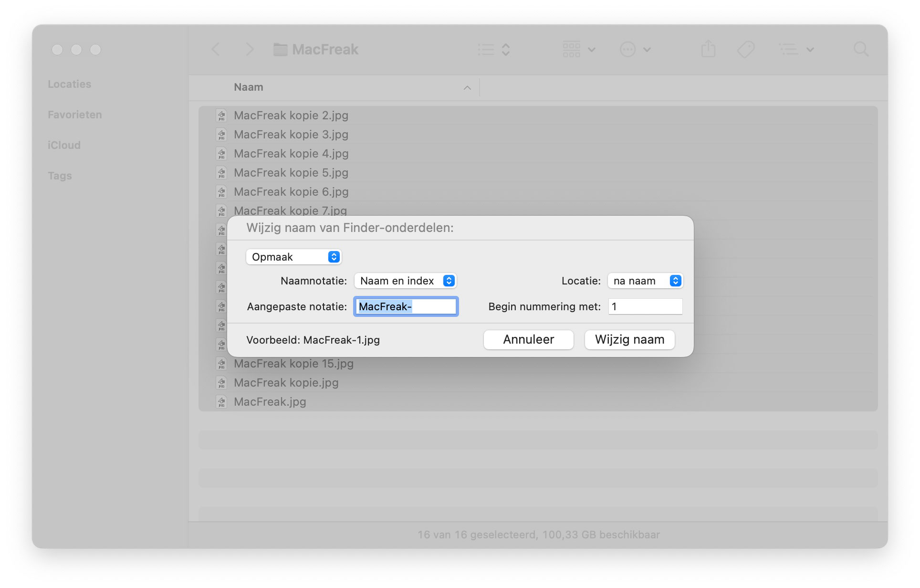Click the MacFreak window title text

coord(325,49)
